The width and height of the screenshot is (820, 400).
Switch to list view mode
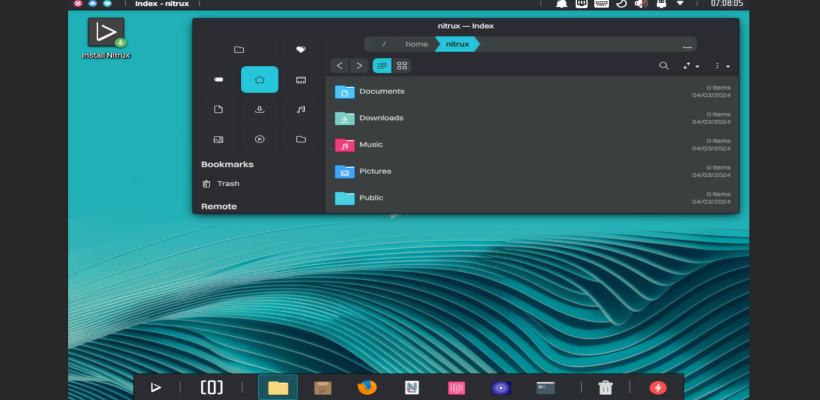point(382,66)
